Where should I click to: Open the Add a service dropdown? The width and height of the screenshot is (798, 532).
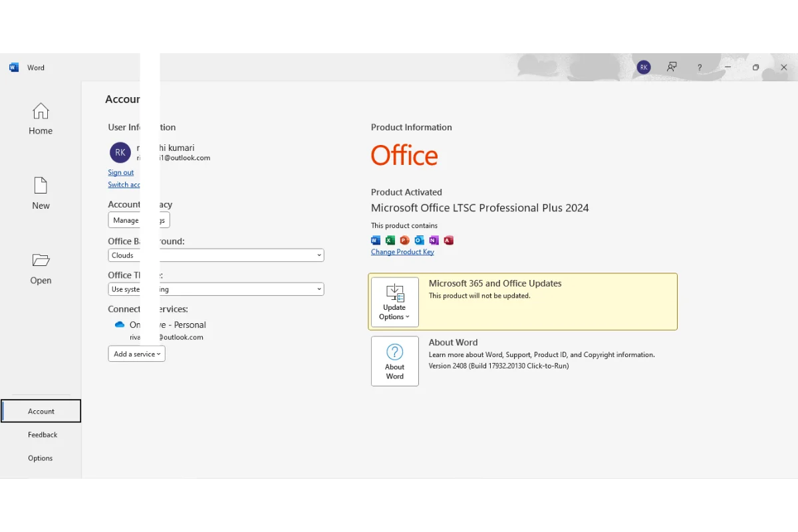click(x=136, y=354)
